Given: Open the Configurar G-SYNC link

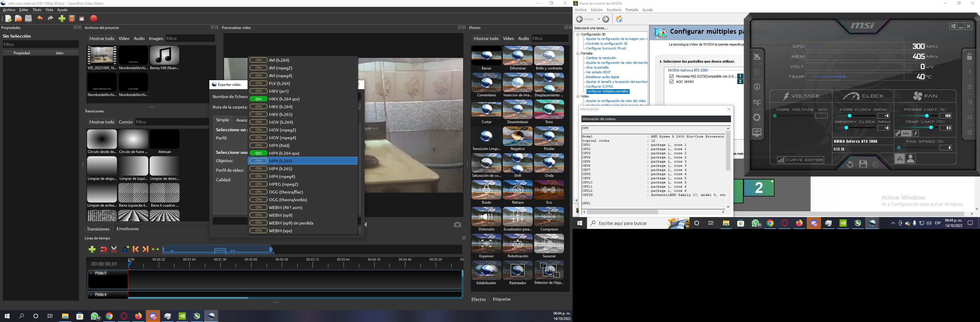Looking at the screenshot, I should pos(599,86).
